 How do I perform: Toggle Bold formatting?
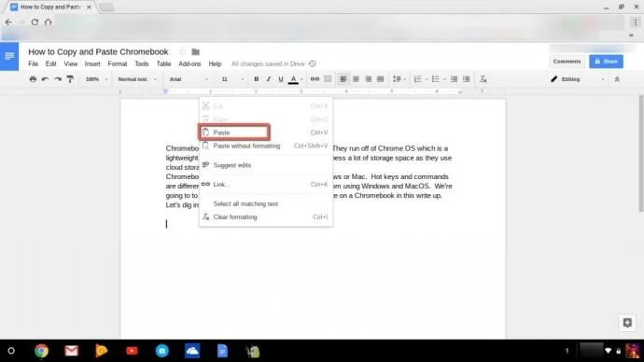pos(256,78)
